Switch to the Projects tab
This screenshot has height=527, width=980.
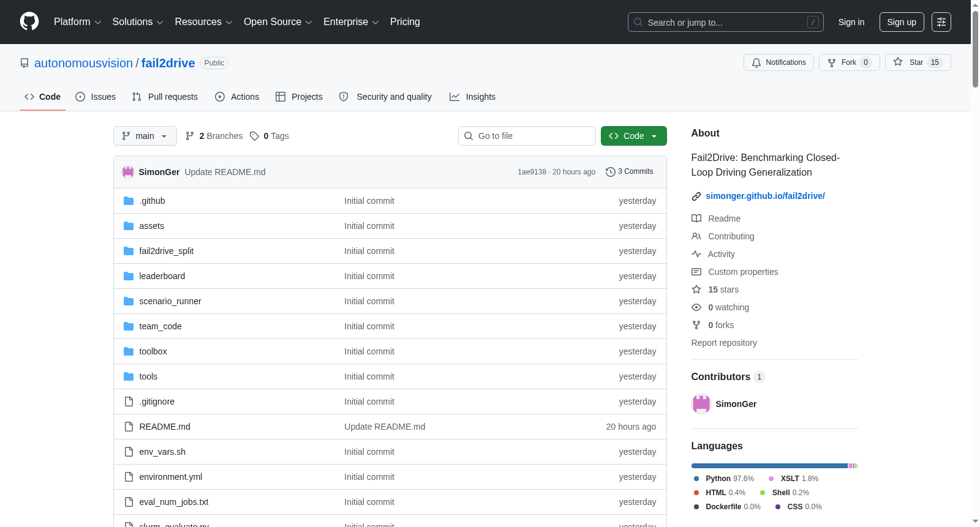[299, 97]
